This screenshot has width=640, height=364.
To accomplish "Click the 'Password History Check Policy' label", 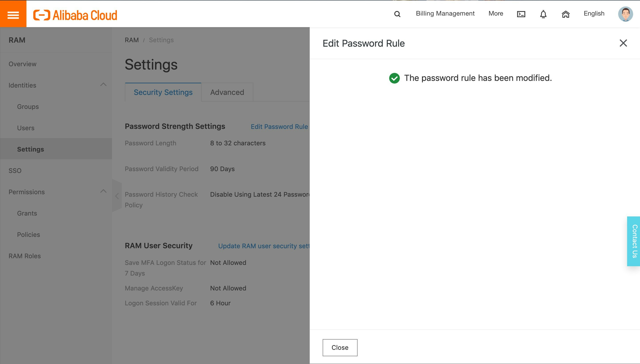I will 161,200.
